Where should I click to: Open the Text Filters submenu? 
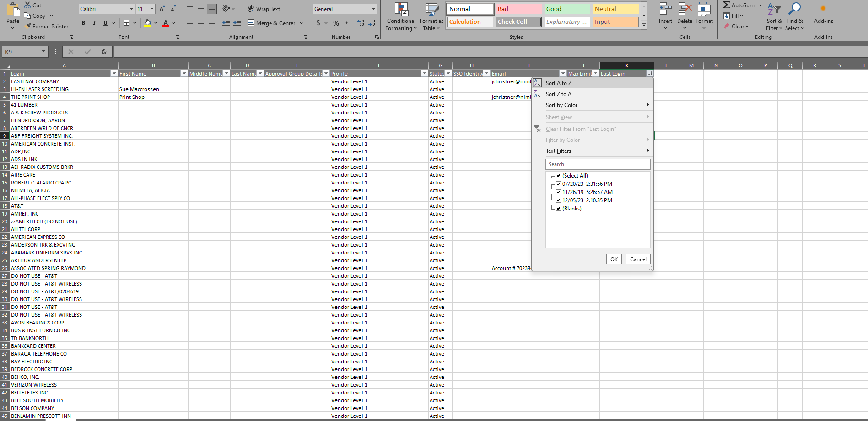(x=559, y=151)
